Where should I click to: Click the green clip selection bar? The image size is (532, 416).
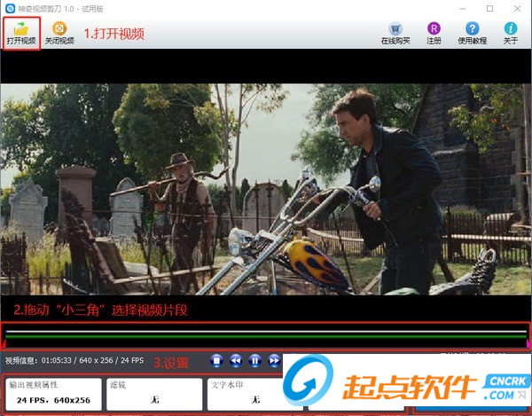coord(266,336)
